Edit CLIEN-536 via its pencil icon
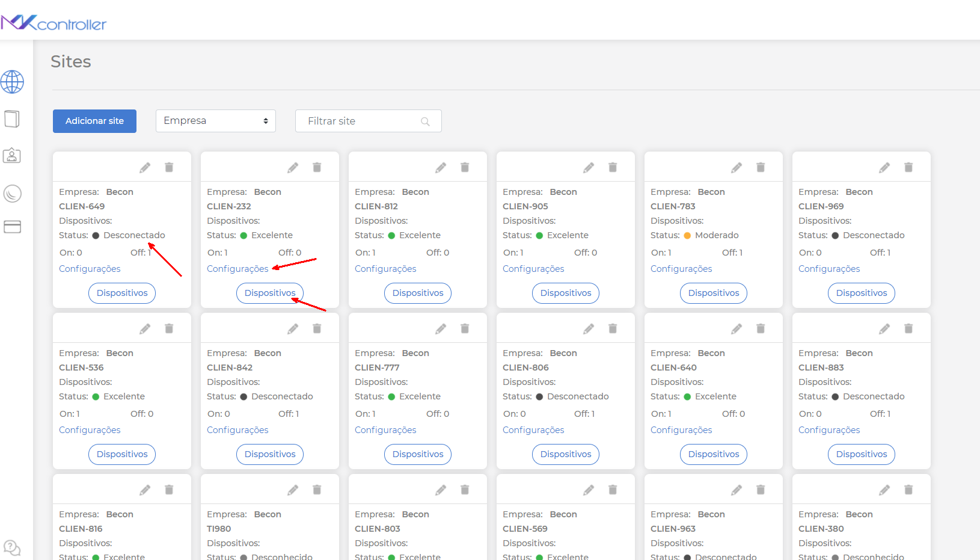 [145, 328]
